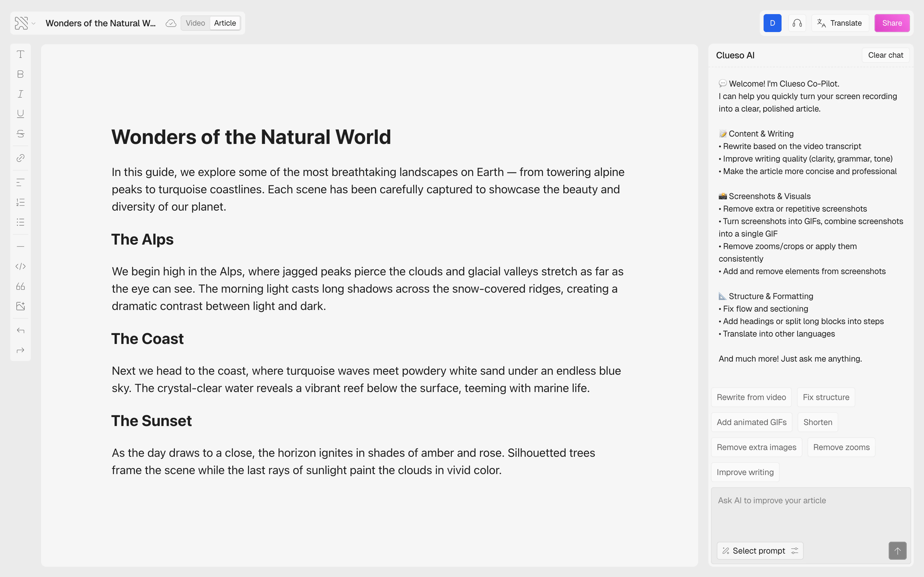The width and height of the screenshot is (924, 577).
Task: Add an image with the image icon
Action: click(x=21, y=306)
